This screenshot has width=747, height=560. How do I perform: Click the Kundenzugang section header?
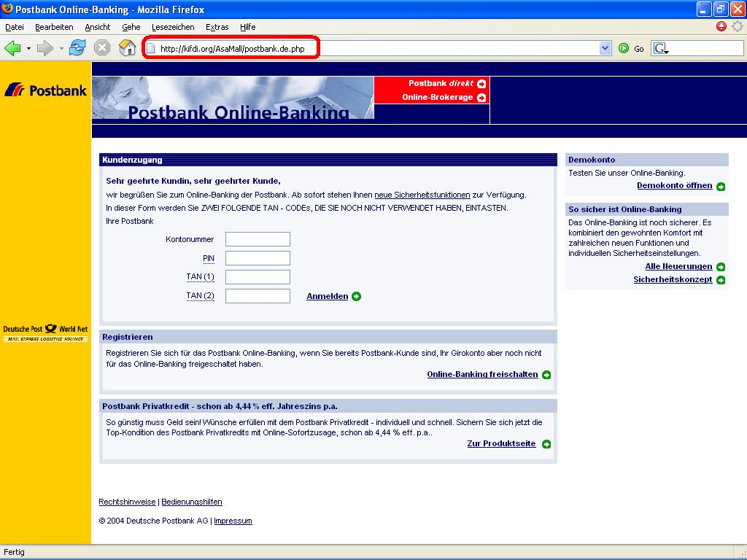pos(328,160)
